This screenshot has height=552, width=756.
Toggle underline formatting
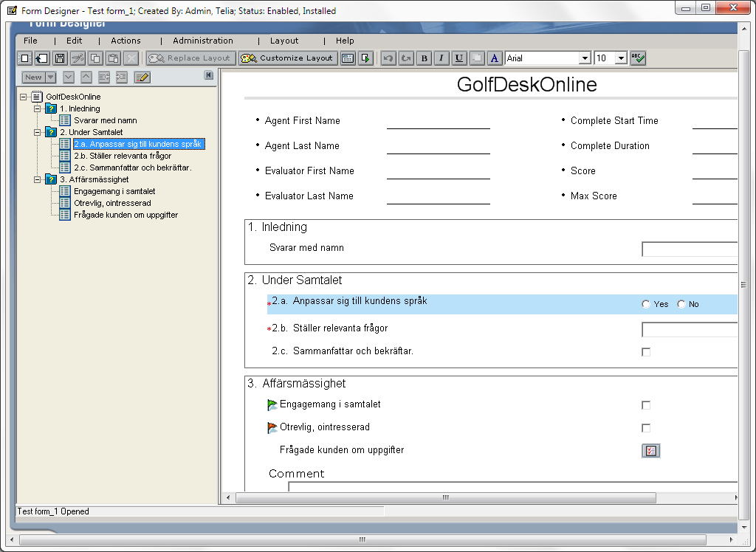pyautogui.click(x=459, y=58)
